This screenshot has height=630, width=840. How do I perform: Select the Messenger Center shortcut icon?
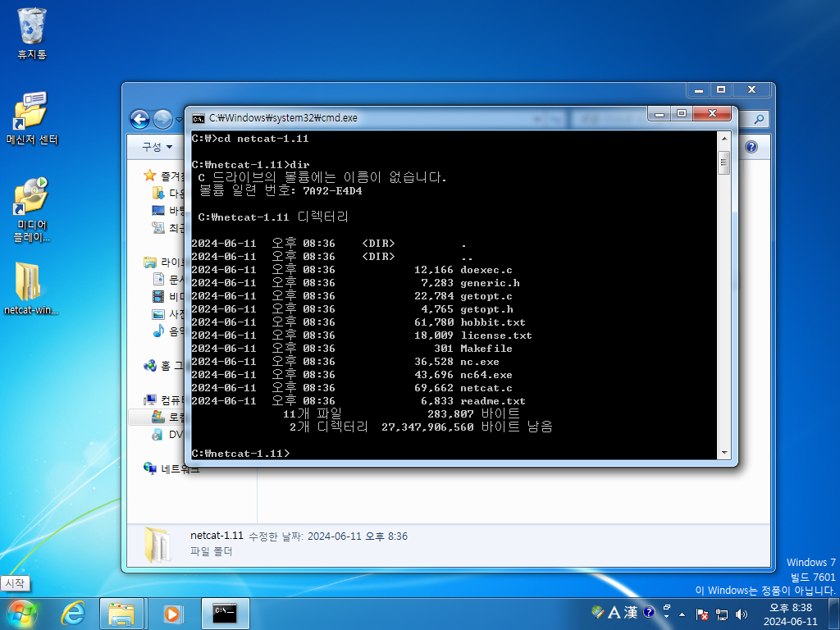32,118
